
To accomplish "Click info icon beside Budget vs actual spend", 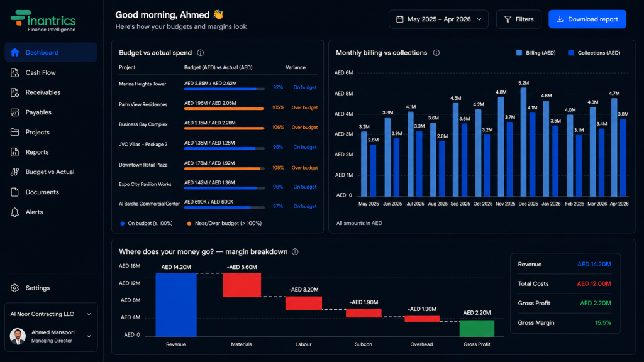I will [201, 53].
